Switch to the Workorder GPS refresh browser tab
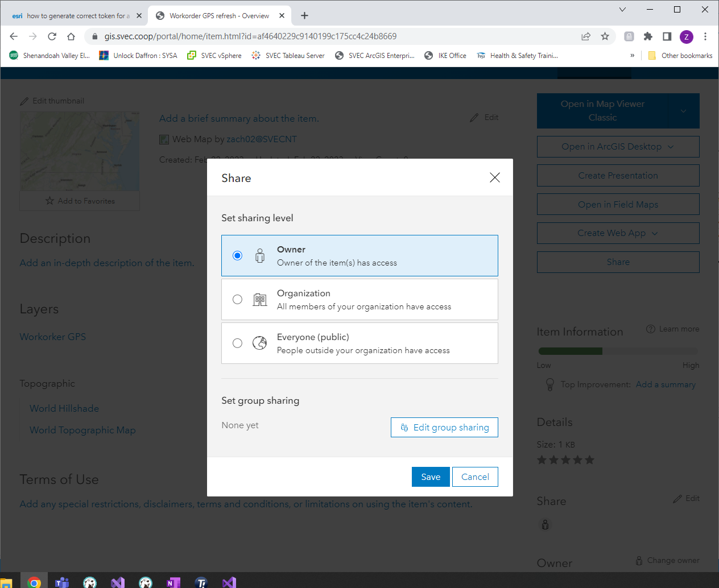Image resolution: width=719 pixels, height=588 pixels. 220,15
